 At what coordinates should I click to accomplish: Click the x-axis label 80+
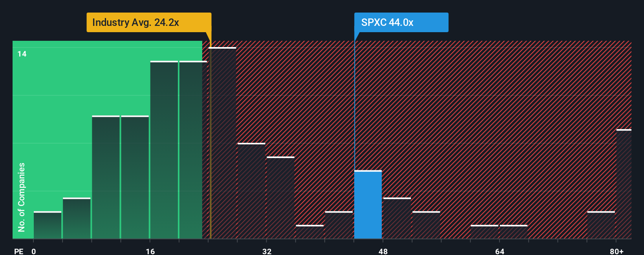[617, 251]
